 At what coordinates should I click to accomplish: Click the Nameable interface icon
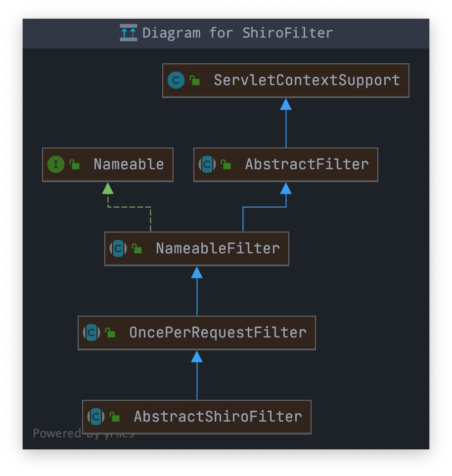(x=56, y=164)
